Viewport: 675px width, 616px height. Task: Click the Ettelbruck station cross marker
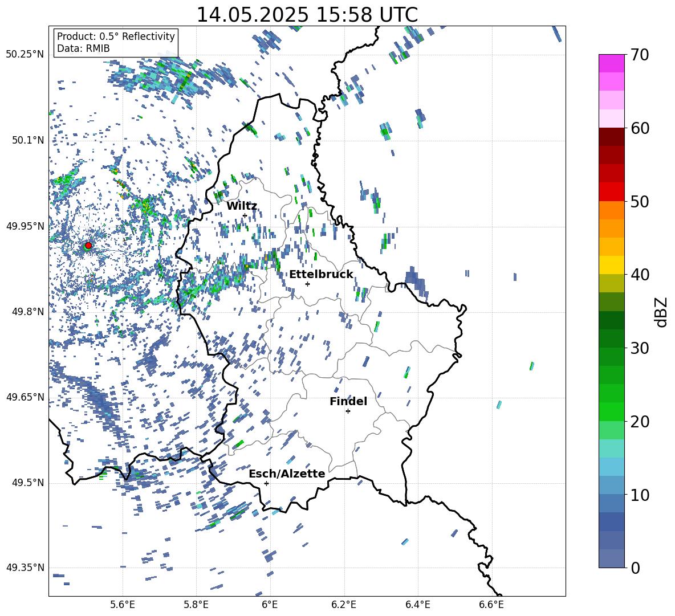(307, 284)
